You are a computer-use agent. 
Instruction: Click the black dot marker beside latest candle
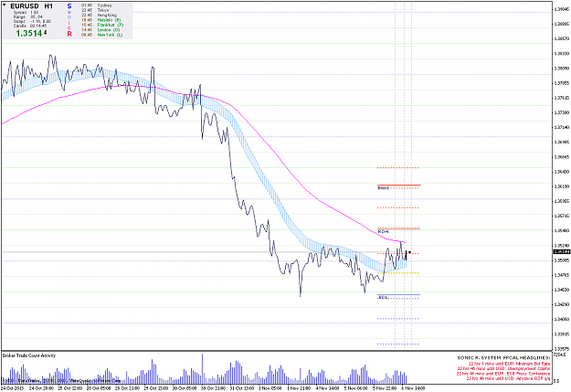pyautogui.click(x=410, y=252)
